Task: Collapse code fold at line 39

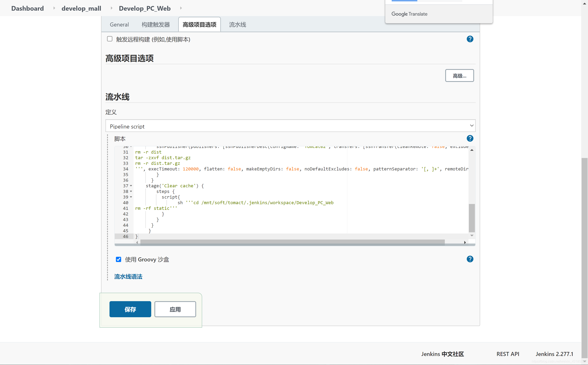Action: [x=131, y=197]
